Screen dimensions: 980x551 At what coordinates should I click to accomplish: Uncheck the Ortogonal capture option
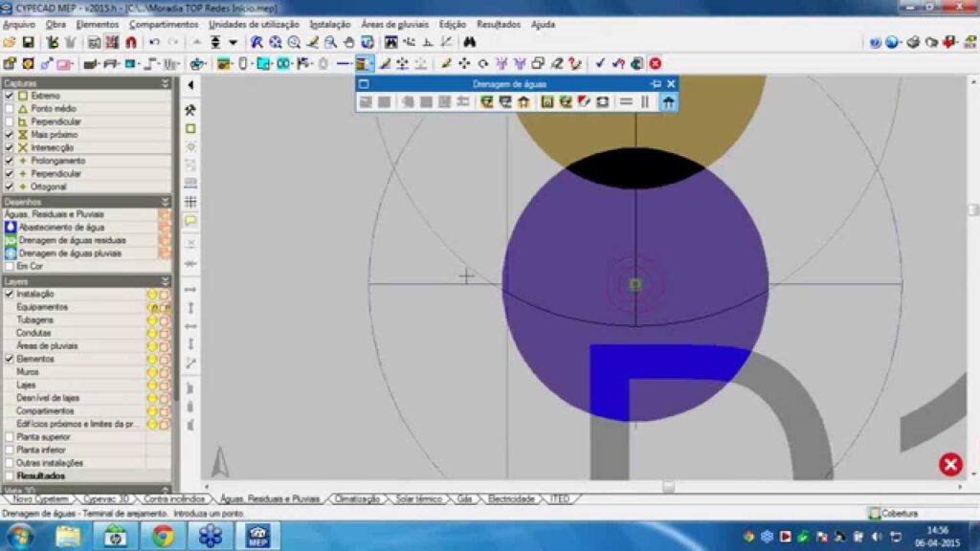tap(10, 187)
